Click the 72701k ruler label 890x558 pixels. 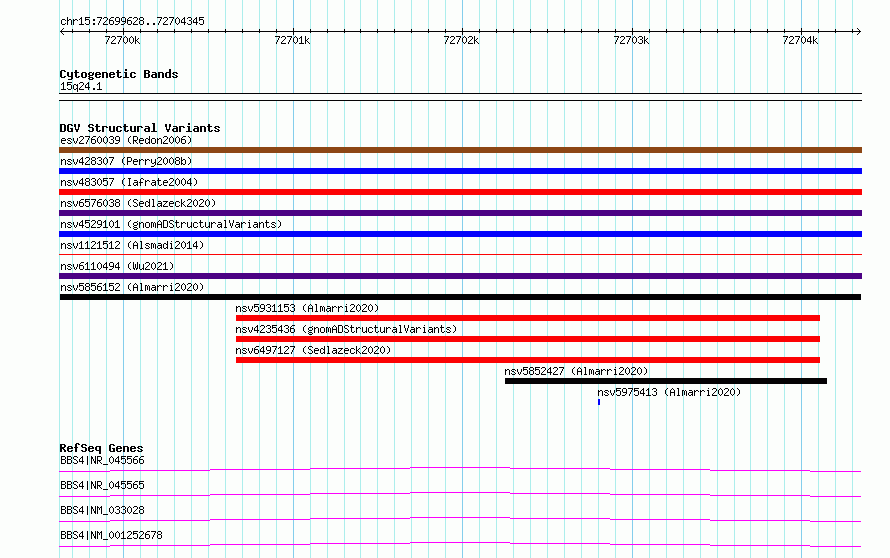click(x=292, y=40)
